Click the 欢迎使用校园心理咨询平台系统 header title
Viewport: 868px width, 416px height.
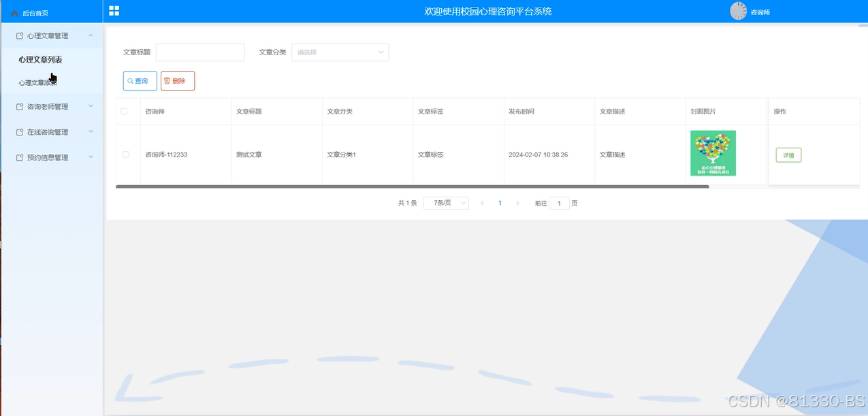point(488,11)
